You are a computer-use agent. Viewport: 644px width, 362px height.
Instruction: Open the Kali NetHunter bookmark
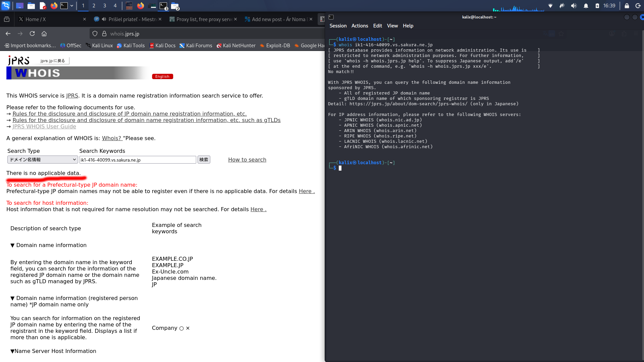pos(236,46)
